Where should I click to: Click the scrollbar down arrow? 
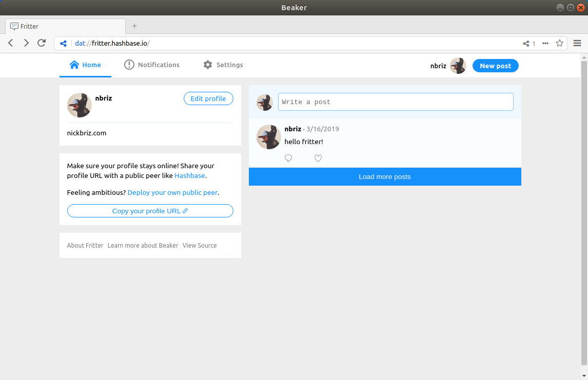coord(584,376)
